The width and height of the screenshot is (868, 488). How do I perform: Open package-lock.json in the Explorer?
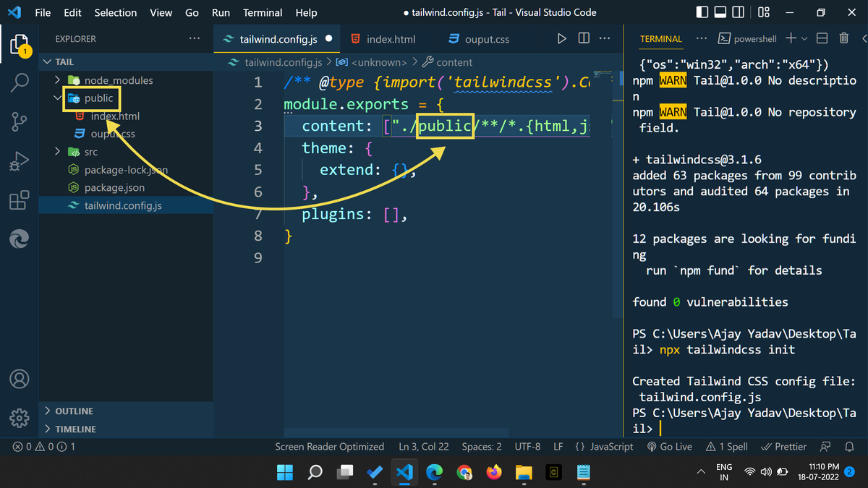point(127,170)
